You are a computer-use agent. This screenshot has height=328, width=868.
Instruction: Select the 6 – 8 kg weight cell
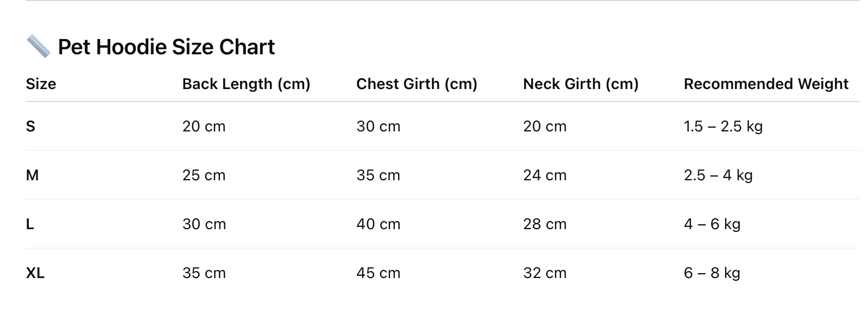pos(712,273)
